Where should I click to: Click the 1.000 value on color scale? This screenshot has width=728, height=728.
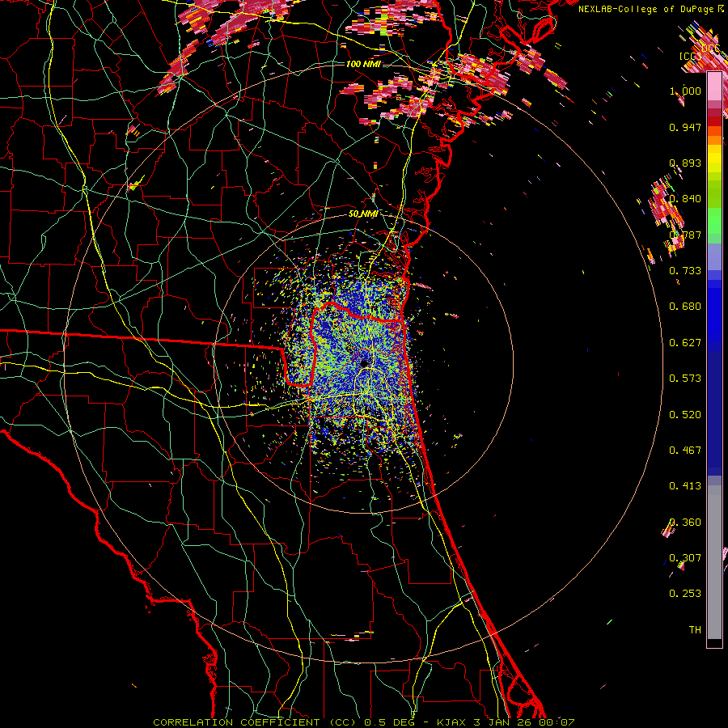pyautogui.click(x=685, y=91)
